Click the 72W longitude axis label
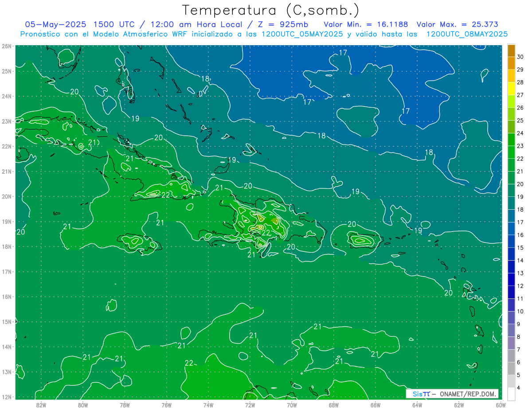 tap(250, 405)
